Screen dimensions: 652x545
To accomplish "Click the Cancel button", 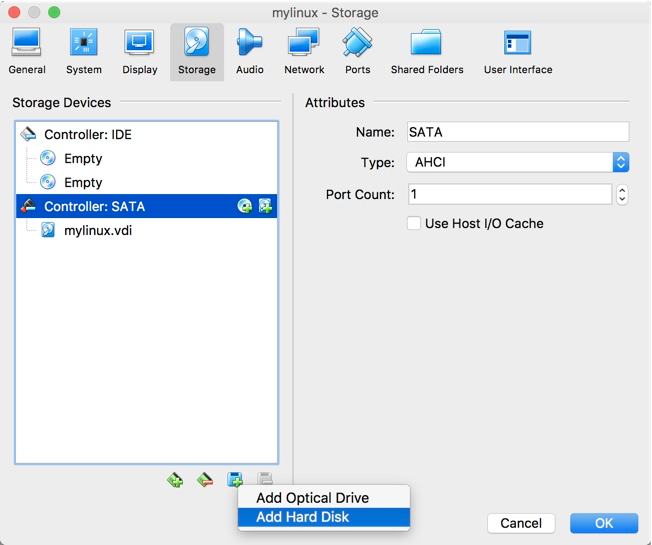I will click(521, 523).
